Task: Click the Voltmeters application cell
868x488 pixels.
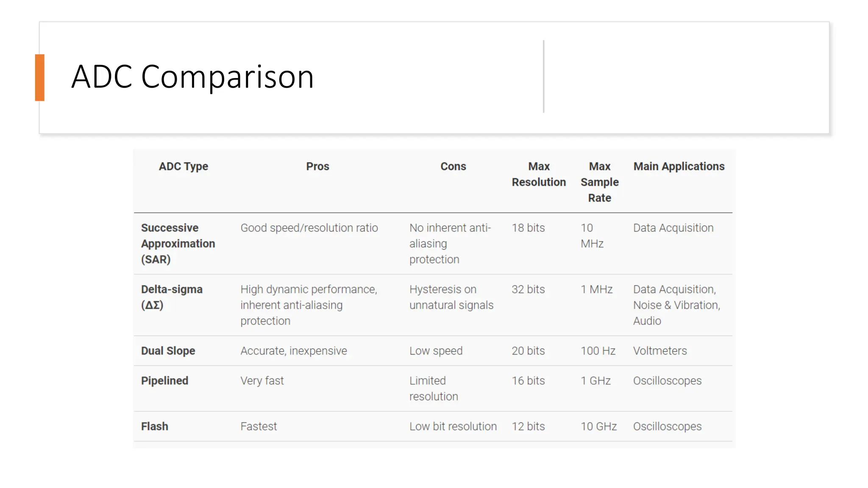Action: 659,351
